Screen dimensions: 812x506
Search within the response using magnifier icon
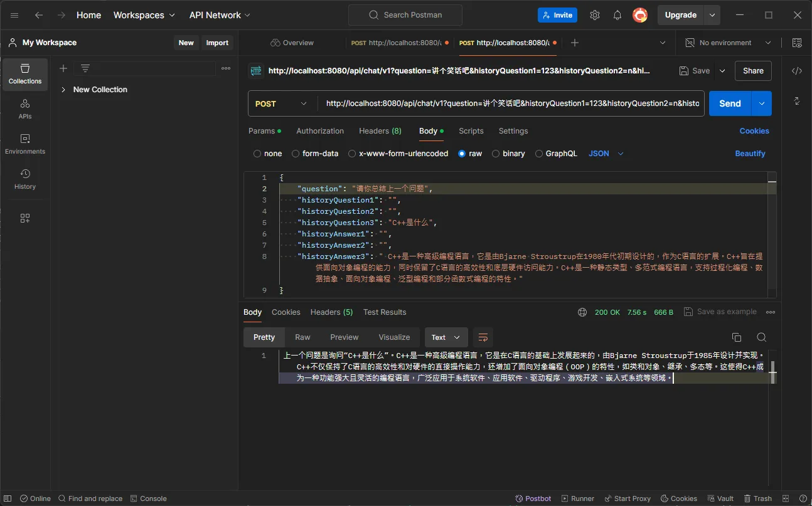click(761, 337)
